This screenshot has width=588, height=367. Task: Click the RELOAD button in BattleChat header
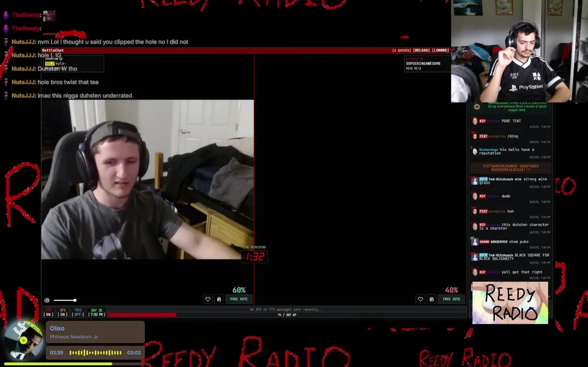click(421, 50)
